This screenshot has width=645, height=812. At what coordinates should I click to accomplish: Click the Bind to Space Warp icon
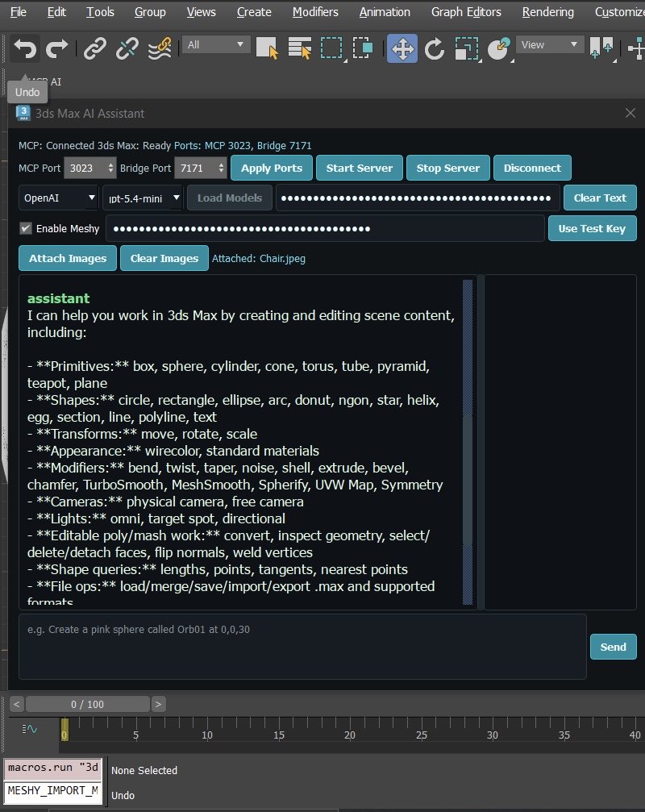pyautogui.click(x=160, y=48)
